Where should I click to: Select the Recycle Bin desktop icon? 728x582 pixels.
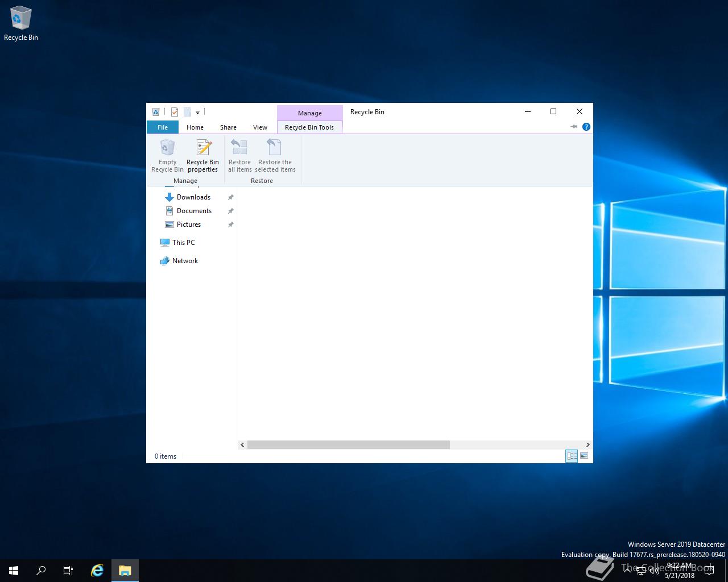[x=21, y=24]
